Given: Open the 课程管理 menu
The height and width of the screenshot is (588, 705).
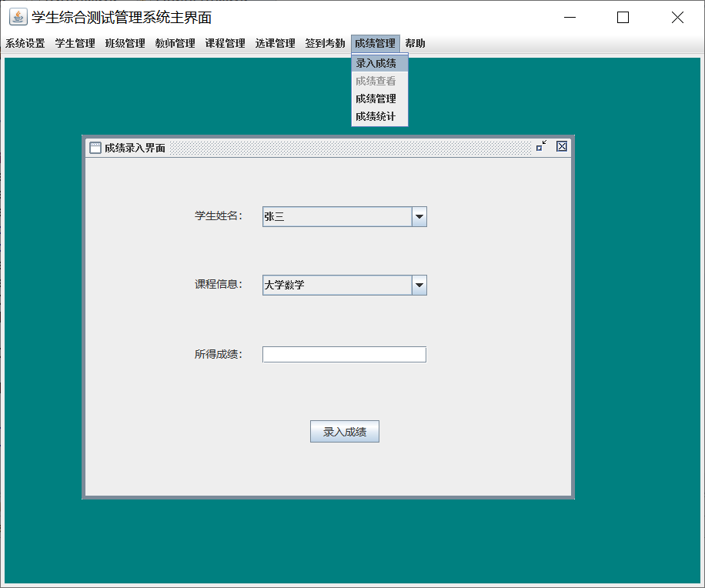Looking at the screenshot, I should pyautogui.click(x=225, y=43).
